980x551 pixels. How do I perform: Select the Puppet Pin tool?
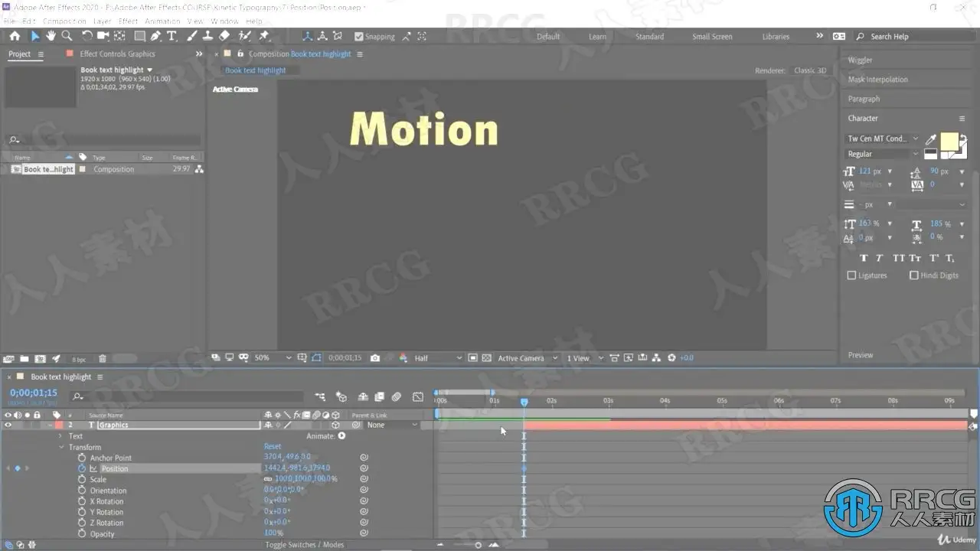(x=264, y=36)
